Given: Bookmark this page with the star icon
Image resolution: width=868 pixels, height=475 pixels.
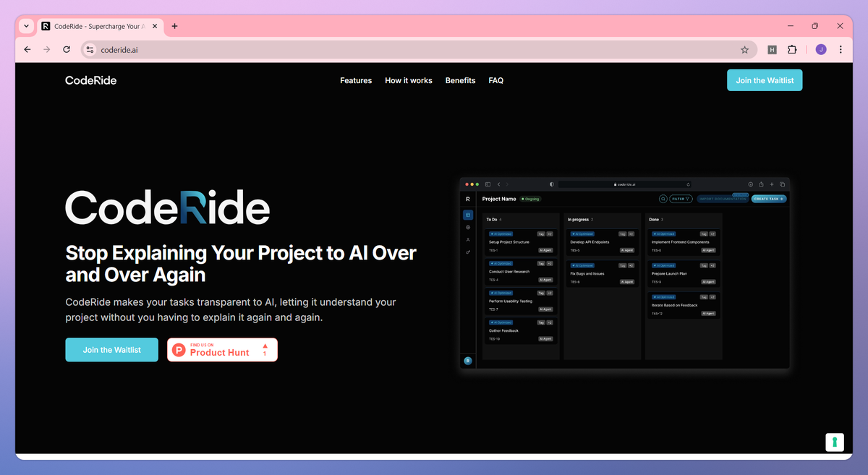Looking at the screenshot, I should (x=744, y=50).
